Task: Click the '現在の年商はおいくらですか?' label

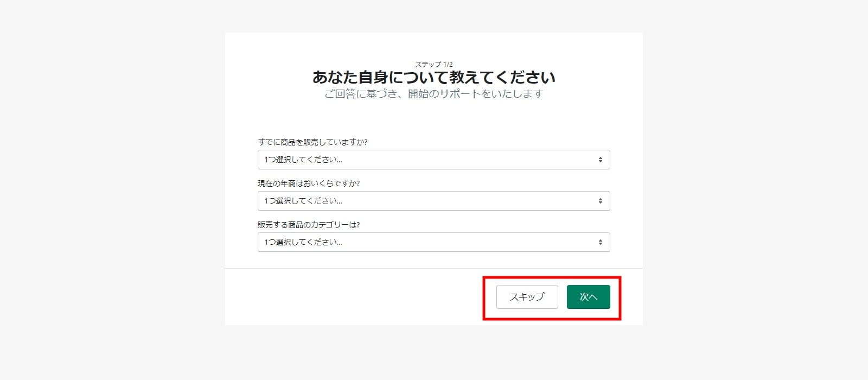Action: click(x=309, y=183)
